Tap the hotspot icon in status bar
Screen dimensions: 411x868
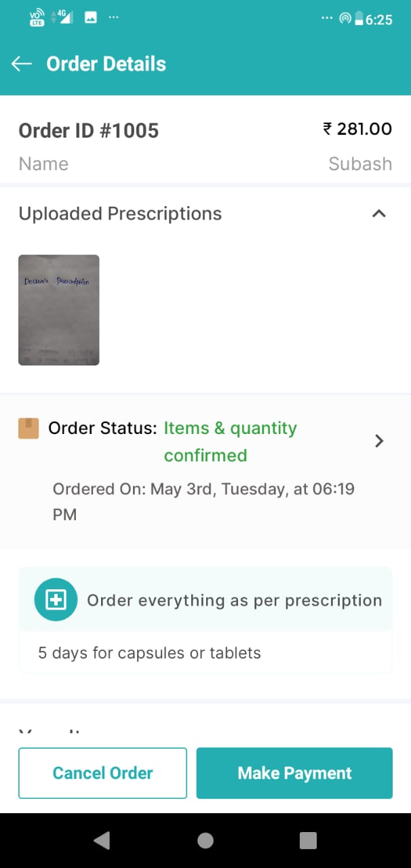coord(345,19)
